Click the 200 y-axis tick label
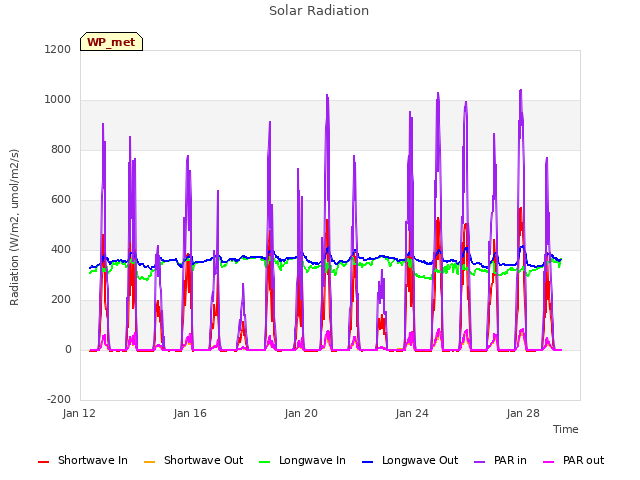This screenshot has width=640, height=480. pyautogui.click(x=61, y=300)
